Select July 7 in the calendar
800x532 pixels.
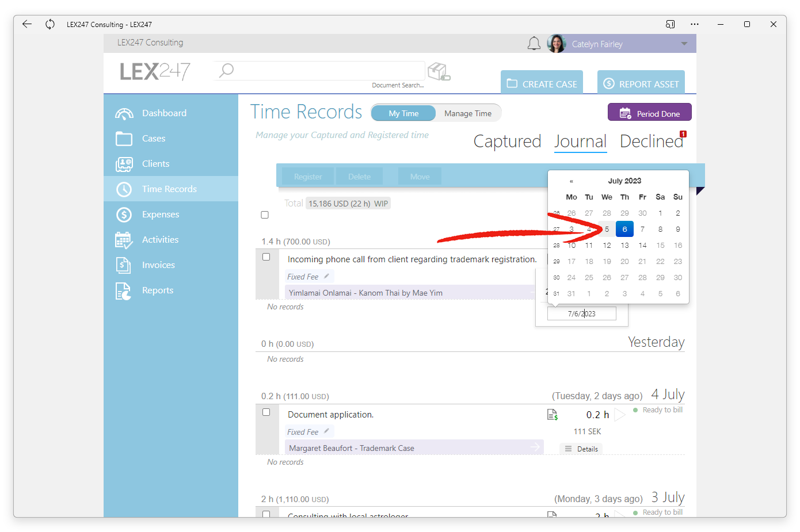[x=642, y=229]
